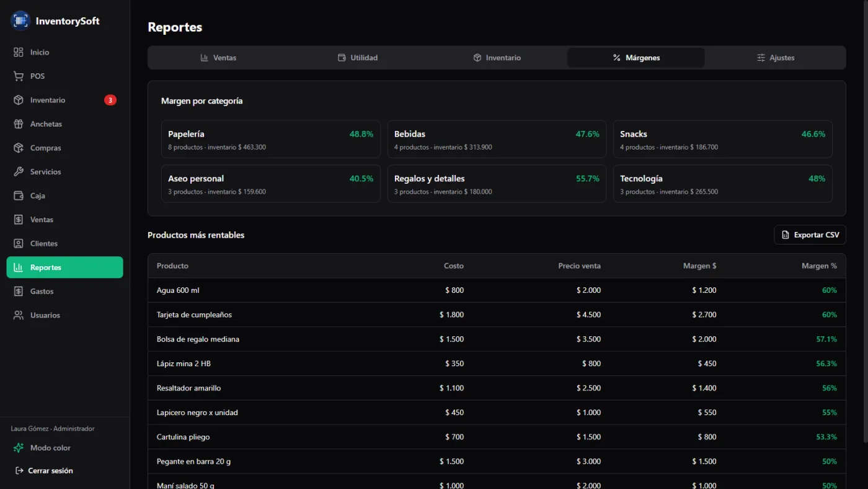Click the Caja wallet icon in sidebar

[19, 195]
